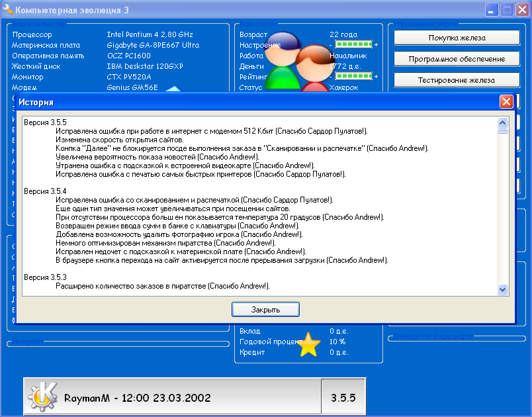Screen dimensions: 532x417
Task: Click the 22 года age value
Action: coord(343,34)
